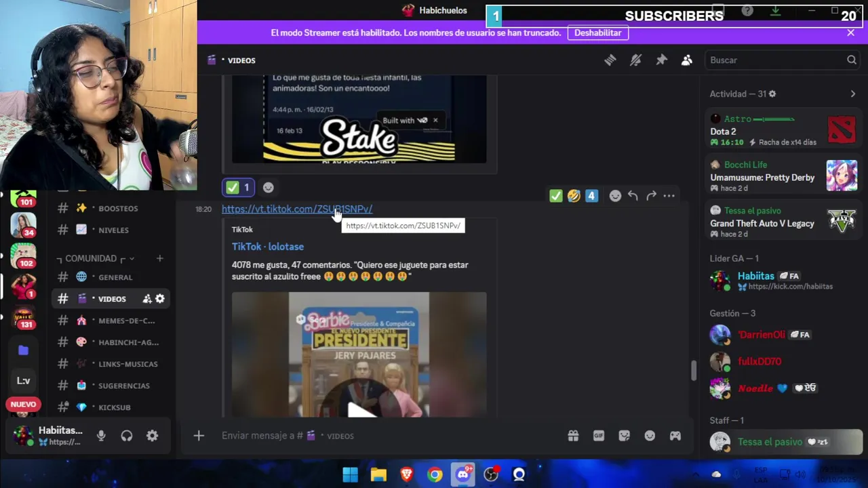
Task: Click message input Enviar mensaje a VIDEOS
Action: click(387, 436)
